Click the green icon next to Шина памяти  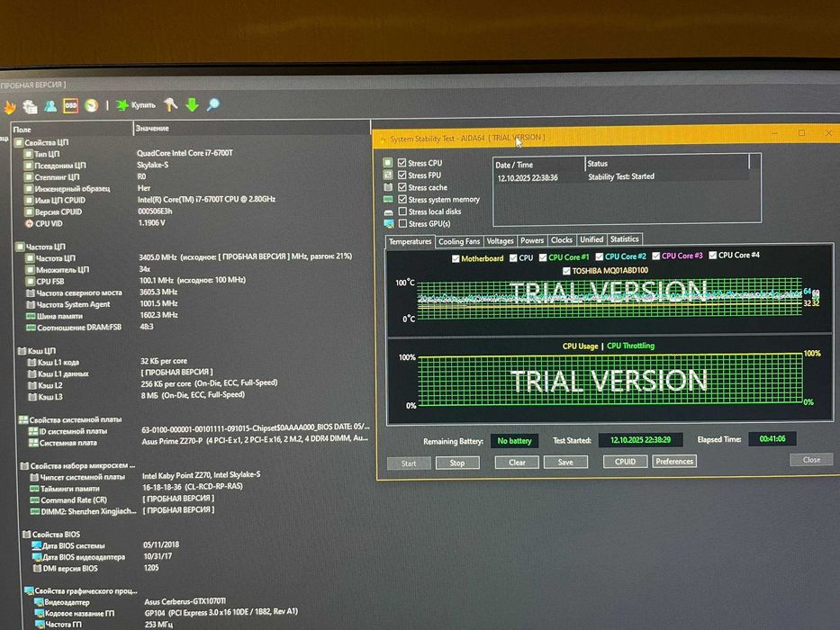(32, 316)
